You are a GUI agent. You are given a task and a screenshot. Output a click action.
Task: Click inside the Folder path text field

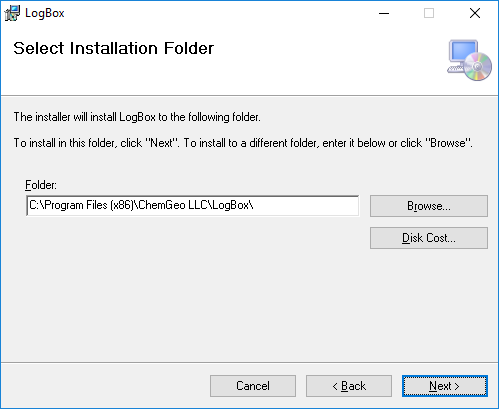coord(193,206)
